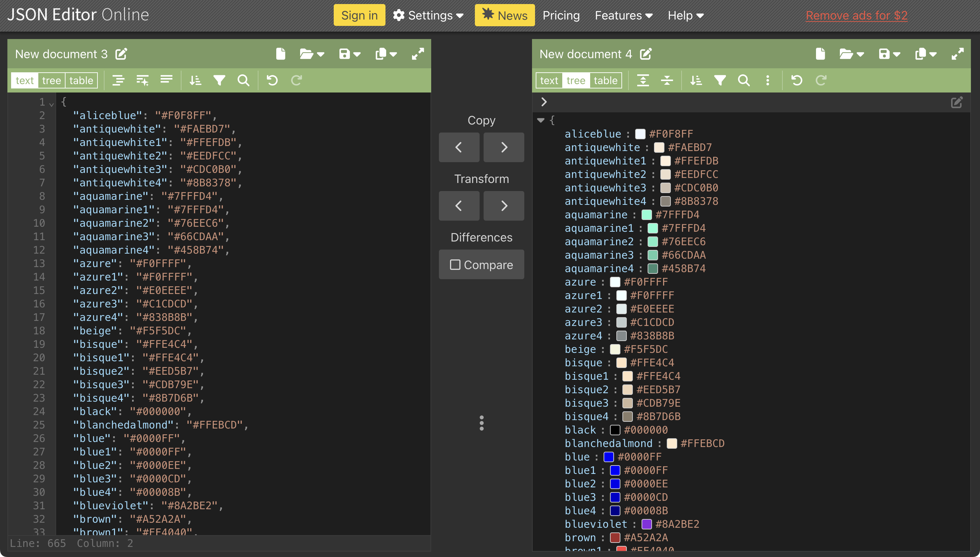This screenshot has width=980, height=557.
Task: Copy left document to right
Action: point(504,147)
